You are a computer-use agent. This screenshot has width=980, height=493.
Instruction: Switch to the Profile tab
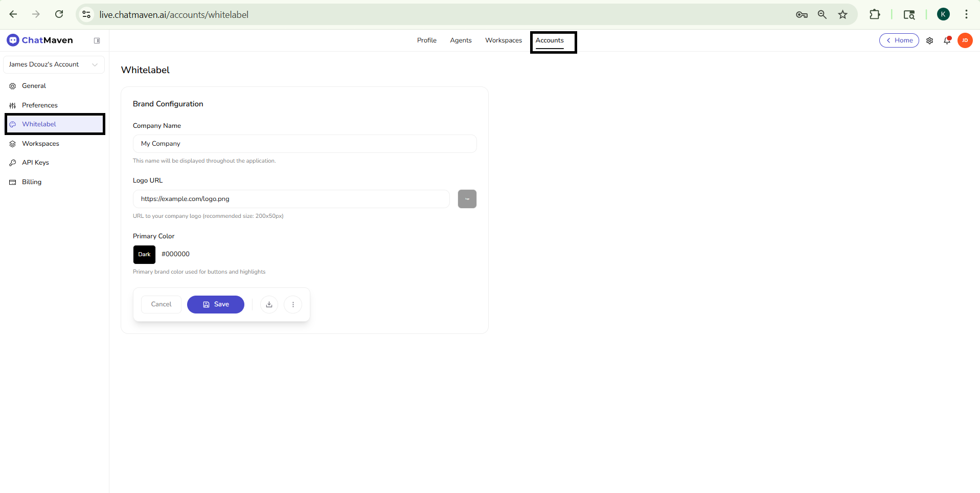point(426,40)
